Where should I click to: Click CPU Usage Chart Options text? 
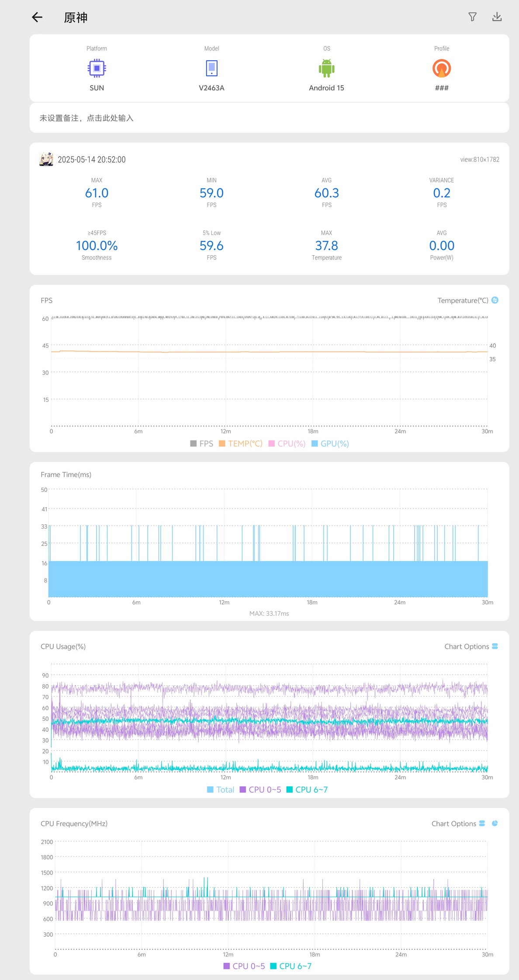(467, 646)
